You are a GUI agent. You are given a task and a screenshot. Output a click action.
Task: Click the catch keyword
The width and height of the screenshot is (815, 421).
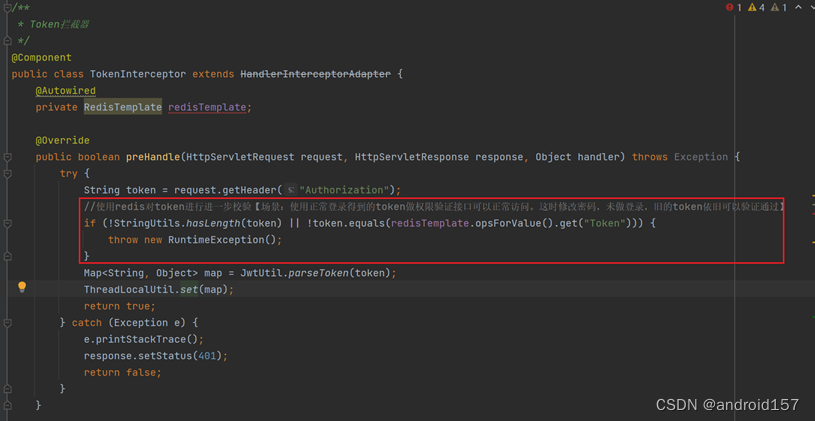pos(87,323)
